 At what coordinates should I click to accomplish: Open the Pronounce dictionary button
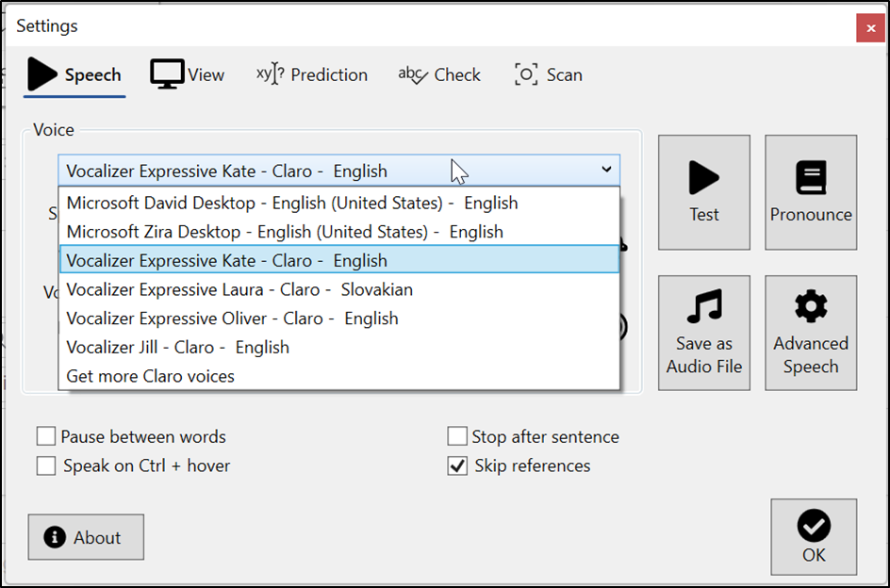click(x=810, y=192)
